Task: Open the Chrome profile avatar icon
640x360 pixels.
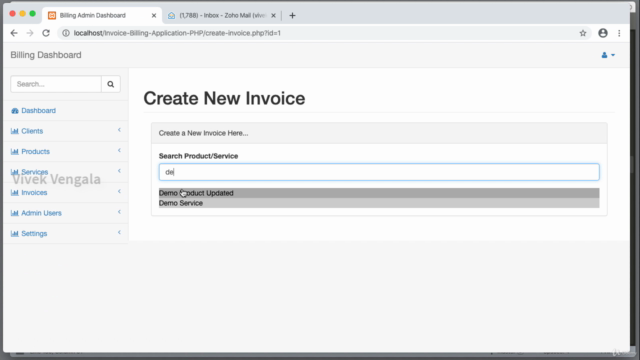Action: (603, 33)
